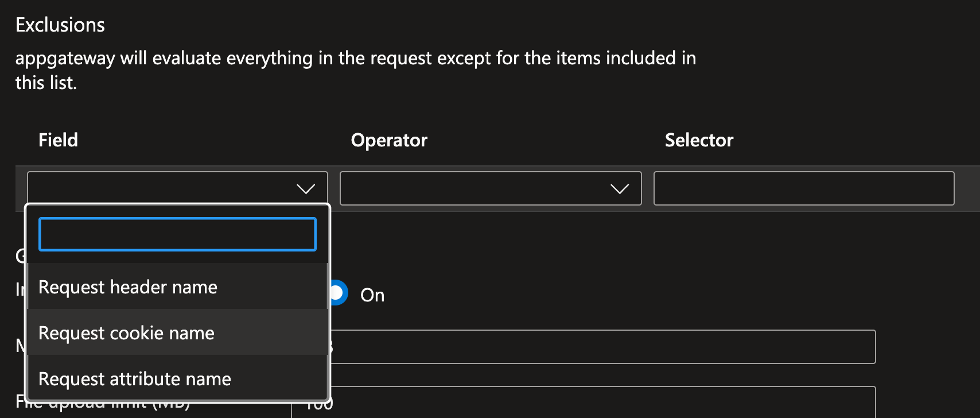
Task: Choose "Request cookie name" from the list
Action: 126,333
